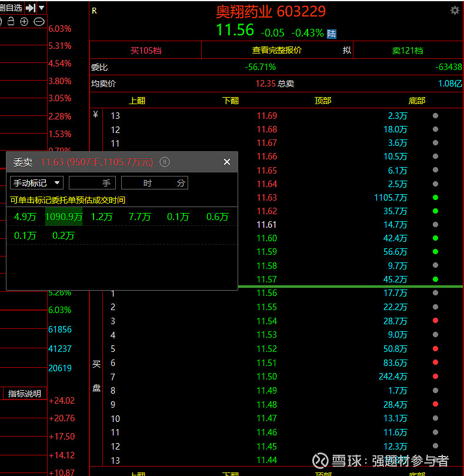464x476 pixels.
Task: Open the 买105档 tab
Action: (146, 51)
